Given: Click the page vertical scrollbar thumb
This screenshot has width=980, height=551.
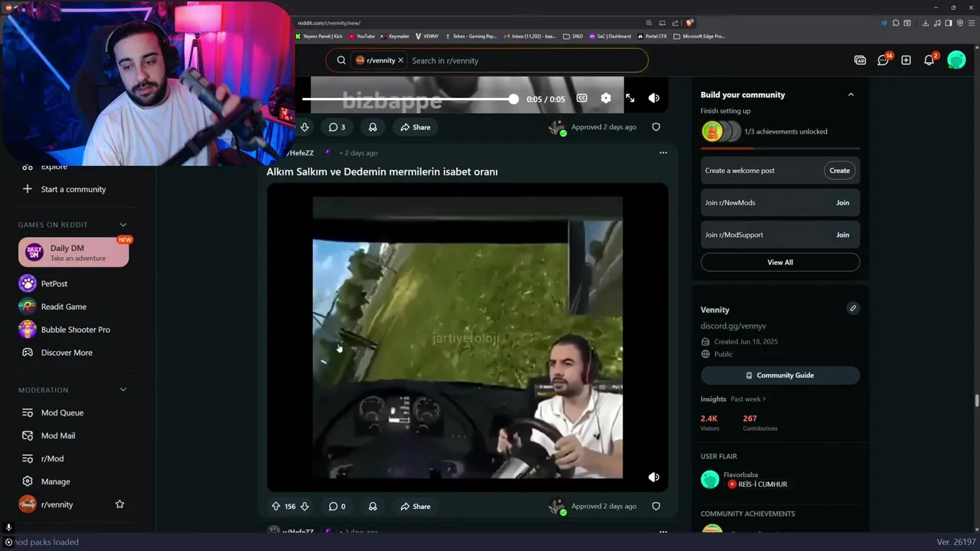Looking at the screenshot, I should [x=976, y=401].
